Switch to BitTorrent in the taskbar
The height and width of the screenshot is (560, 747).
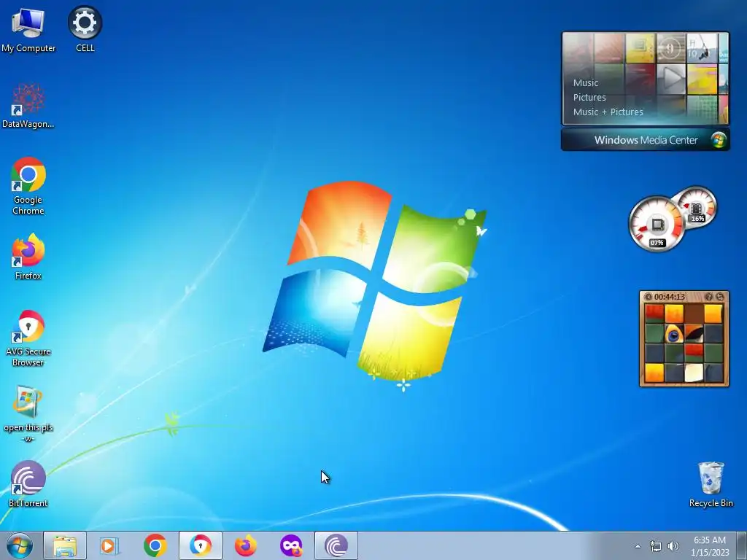coord(336,545)
